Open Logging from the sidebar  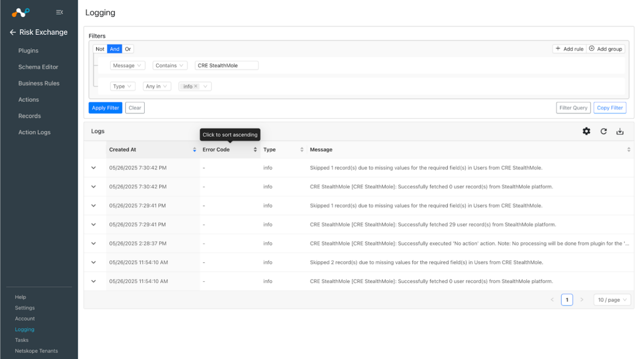pyautogui.click(x=25, y=329)
